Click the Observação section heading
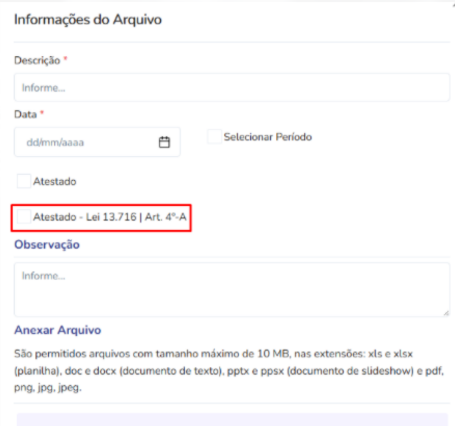The image size is (455, 426). (x=47, y=245)
